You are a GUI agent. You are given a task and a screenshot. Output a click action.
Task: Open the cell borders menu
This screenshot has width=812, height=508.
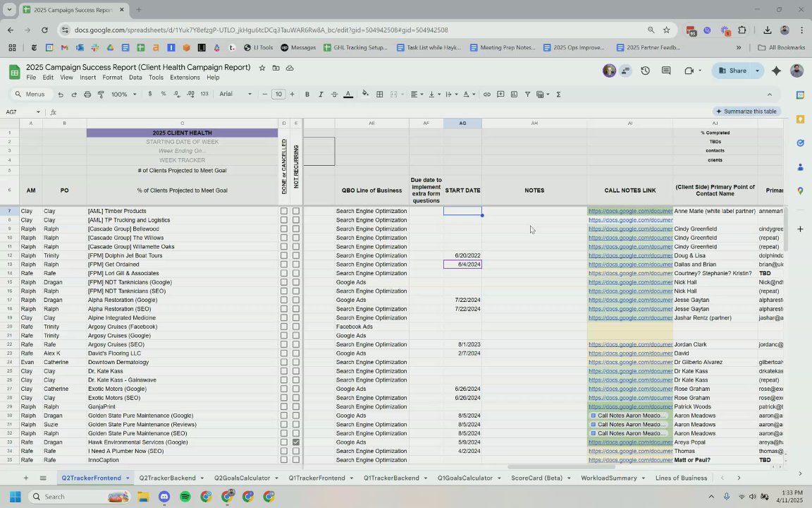tap(380, 95)
